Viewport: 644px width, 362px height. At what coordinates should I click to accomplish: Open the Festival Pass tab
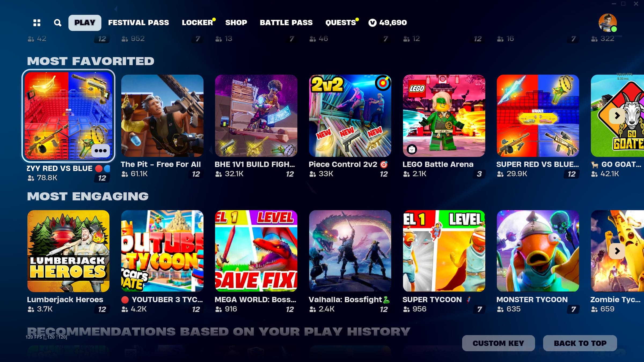[138, 23]
